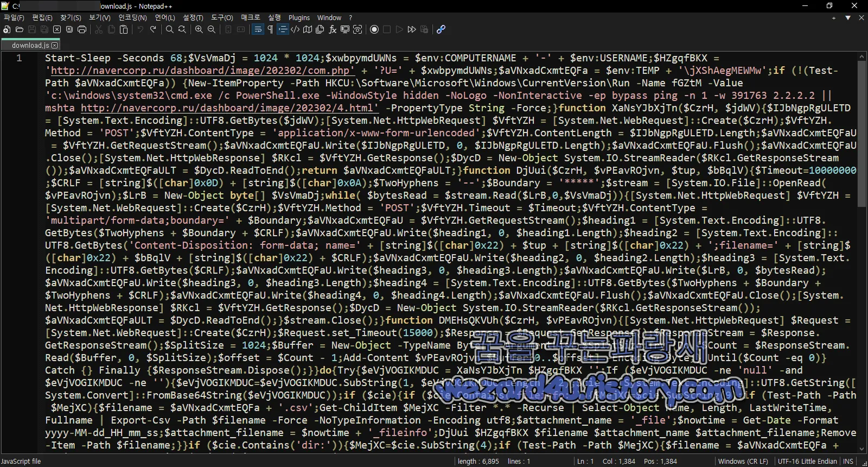Click the stop macro recording square
The height and width of the screenshot is (467, 868).
click(387, 29)
